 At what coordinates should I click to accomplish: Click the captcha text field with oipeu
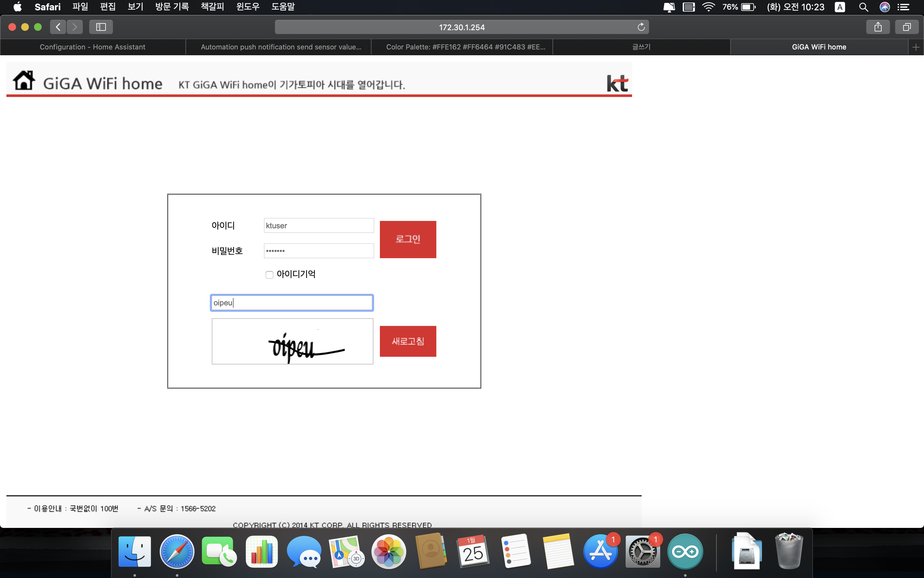pos(292,303)
